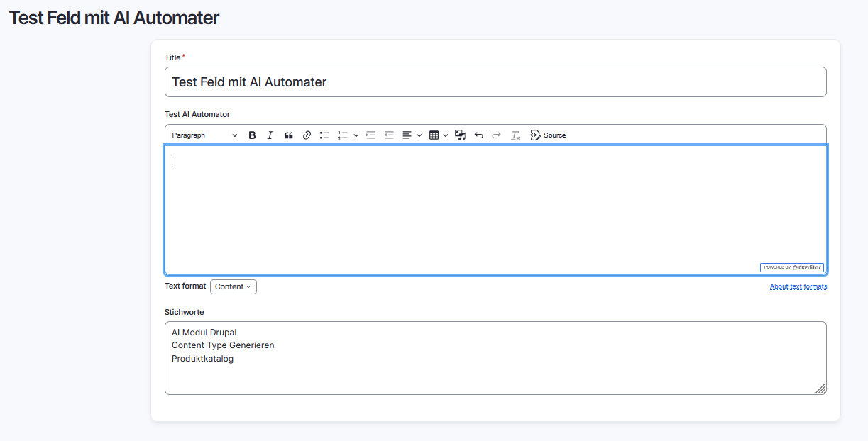Remove text formatting with the Tx icon

(515, 135)
